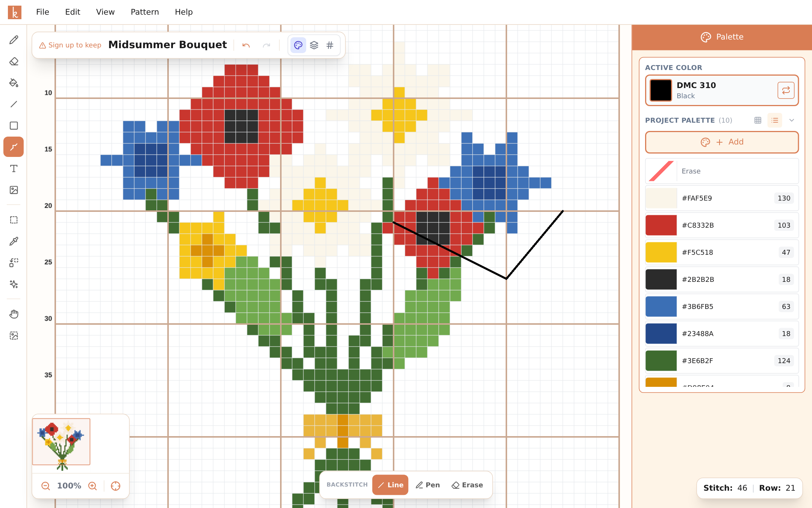The image size is (812, 508).
Task: Open the Pattern menu
Action: click(145, 12)
